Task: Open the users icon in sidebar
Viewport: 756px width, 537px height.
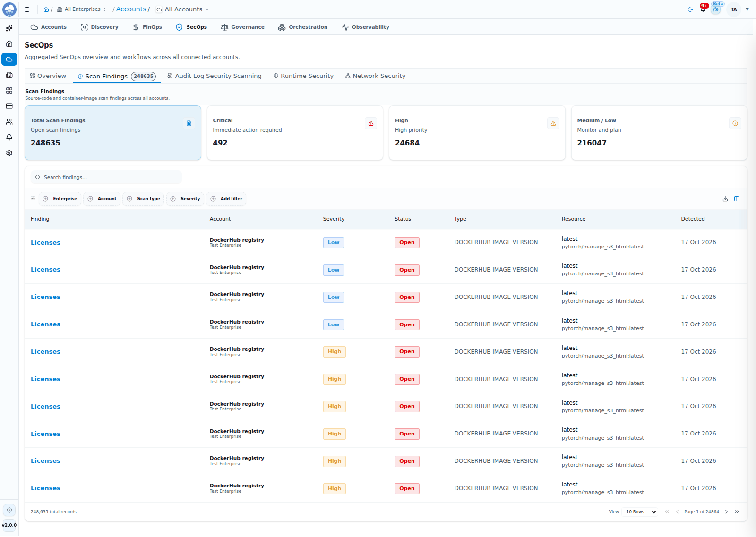Action: coord(9,122)
